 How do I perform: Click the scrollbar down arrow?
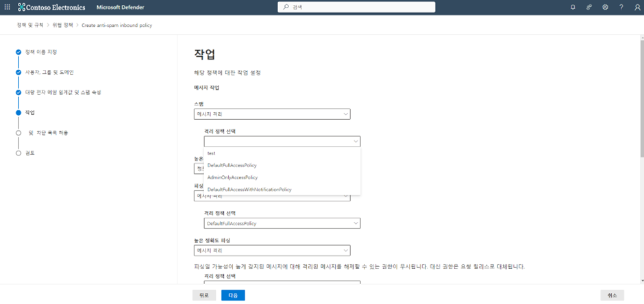coord(641,281)
